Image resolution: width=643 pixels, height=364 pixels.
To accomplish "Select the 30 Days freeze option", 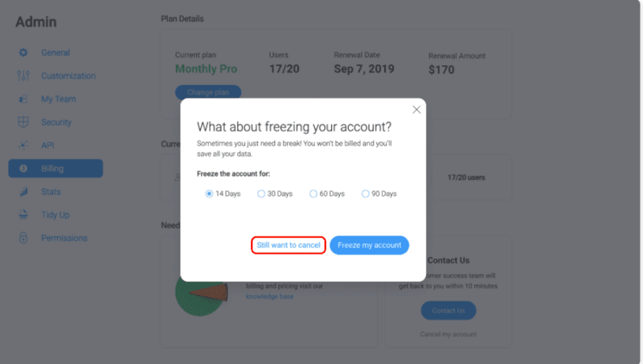I will click(x=261, y=194).
